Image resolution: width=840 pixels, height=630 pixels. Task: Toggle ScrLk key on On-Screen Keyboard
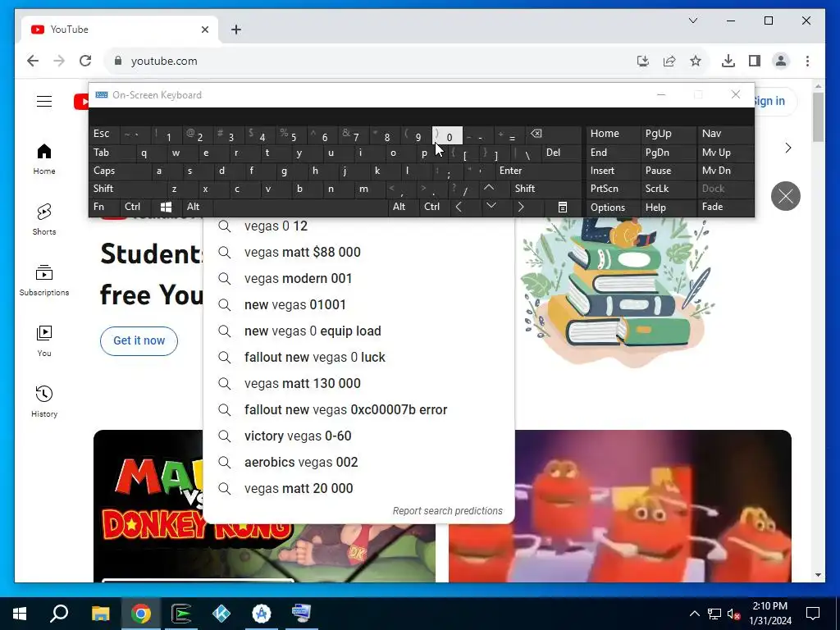(x=668, y=189)
